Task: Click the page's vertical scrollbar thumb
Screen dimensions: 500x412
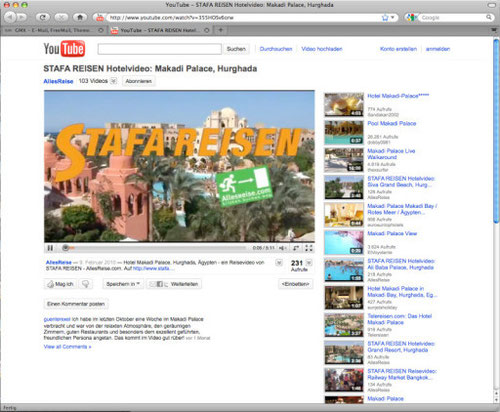Action: pyautogui.click(x=496, y=131)
